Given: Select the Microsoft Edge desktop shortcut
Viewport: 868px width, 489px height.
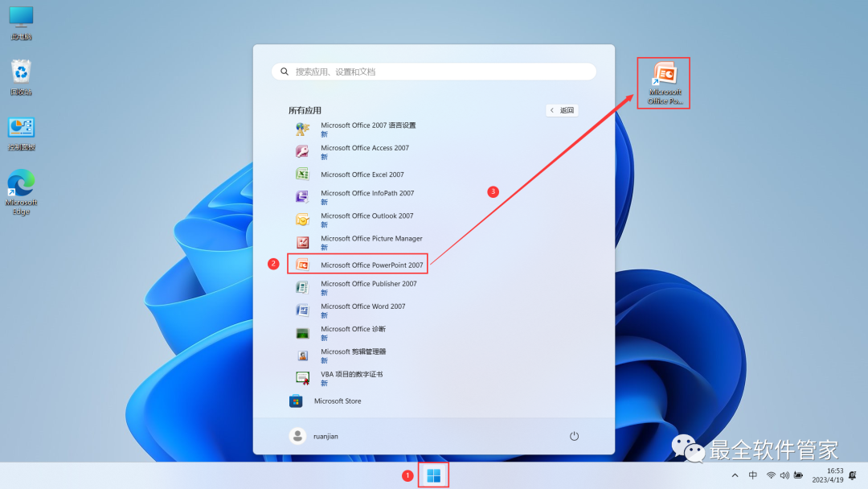Looking at the screenshot, I should coord(21,192).
